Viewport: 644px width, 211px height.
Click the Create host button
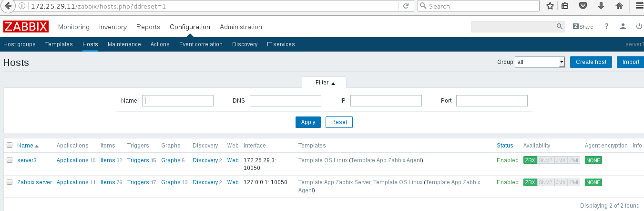pyautogui.click(x=591, y=62)
